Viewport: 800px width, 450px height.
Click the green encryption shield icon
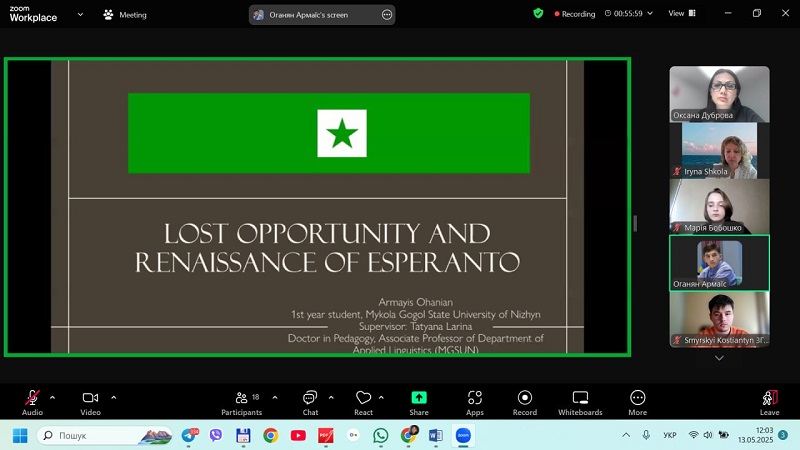[x=538, y=13]
